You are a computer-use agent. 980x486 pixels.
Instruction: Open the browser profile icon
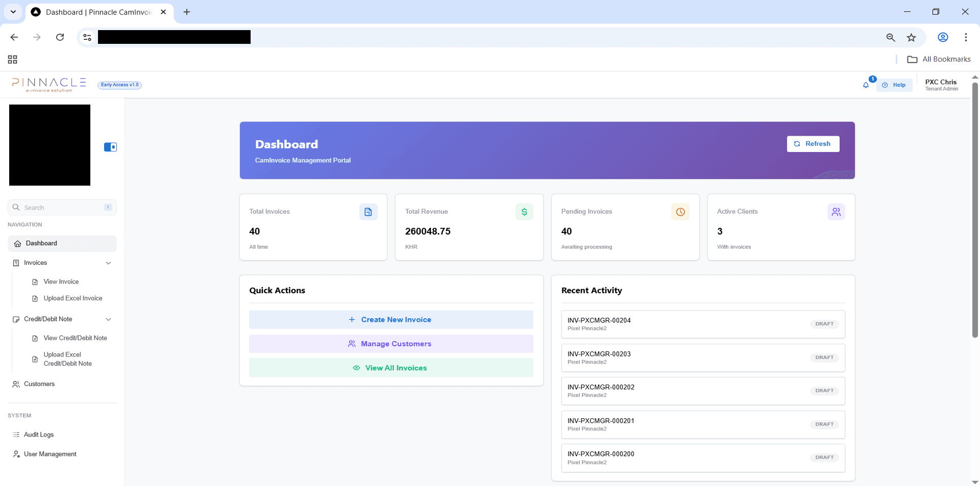pos(943,37)
